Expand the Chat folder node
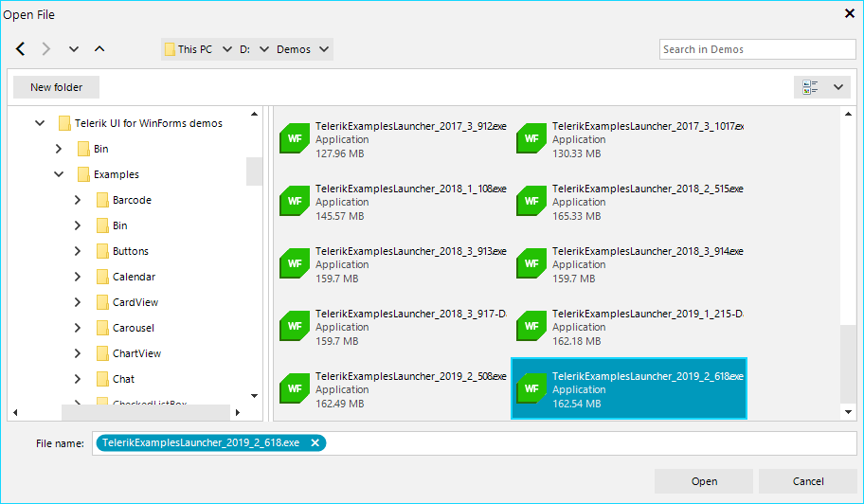 pos(77,379)
